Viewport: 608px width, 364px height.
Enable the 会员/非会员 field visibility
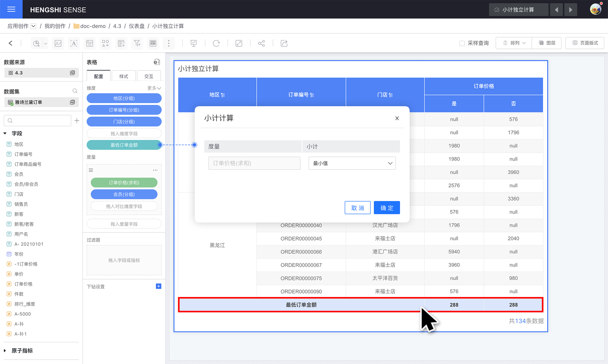tap(26, 184)
